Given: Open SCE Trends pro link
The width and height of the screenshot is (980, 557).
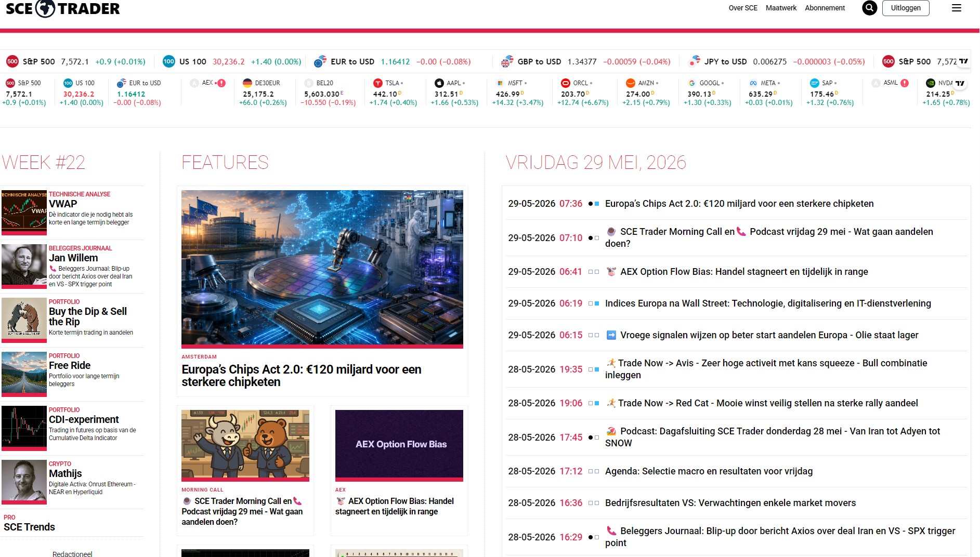Looking at the screenshot, I should [29, 527].
